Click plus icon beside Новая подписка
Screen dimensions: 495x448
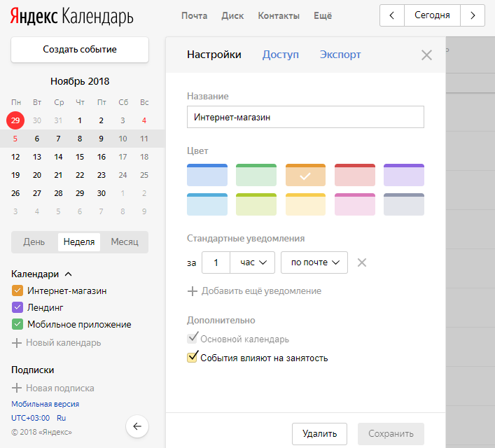(x=16, y=388)
